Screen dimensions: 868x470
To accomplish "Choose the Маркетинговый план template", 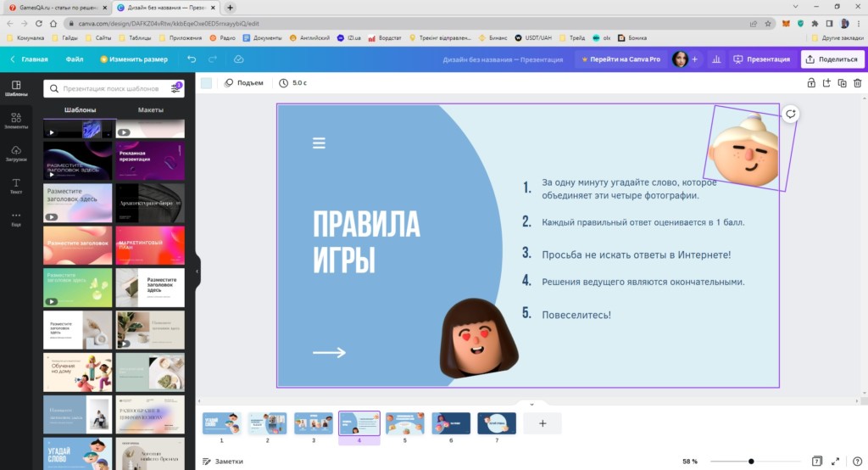I will coord(150,245).
